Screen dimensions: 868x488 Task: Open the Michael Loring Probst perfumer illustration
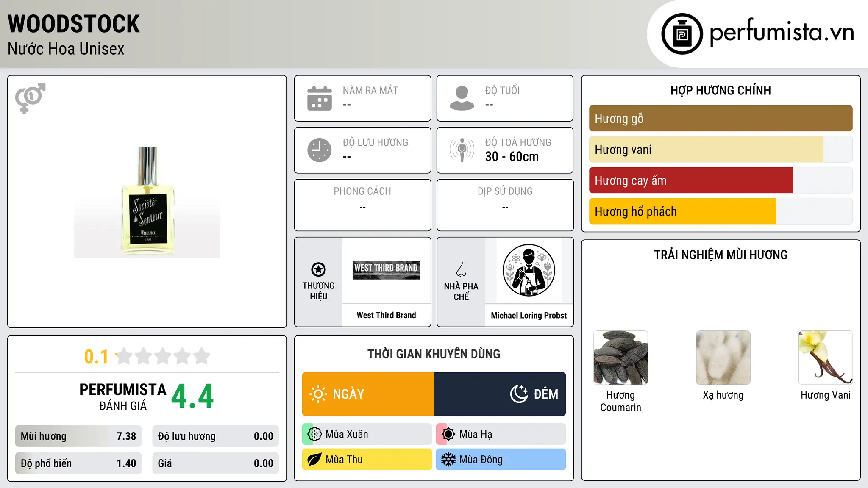(529, 270)
